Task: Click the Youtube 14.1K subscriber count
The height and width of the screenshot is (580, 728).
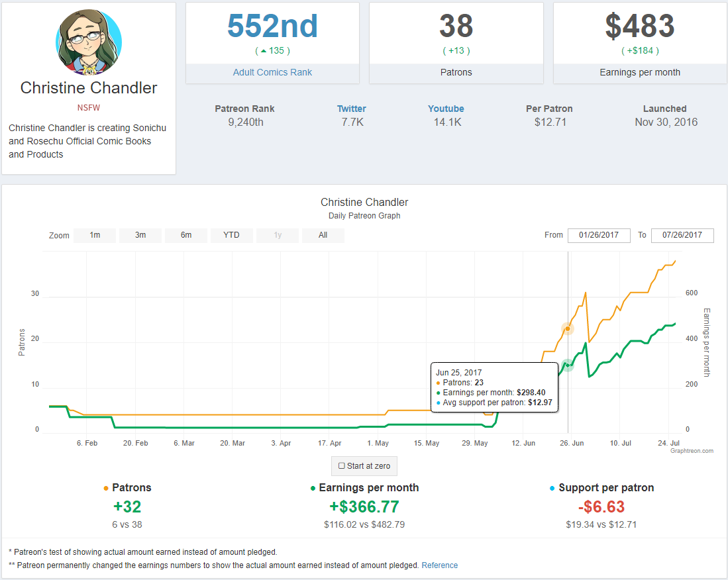Action: (448, 122)
